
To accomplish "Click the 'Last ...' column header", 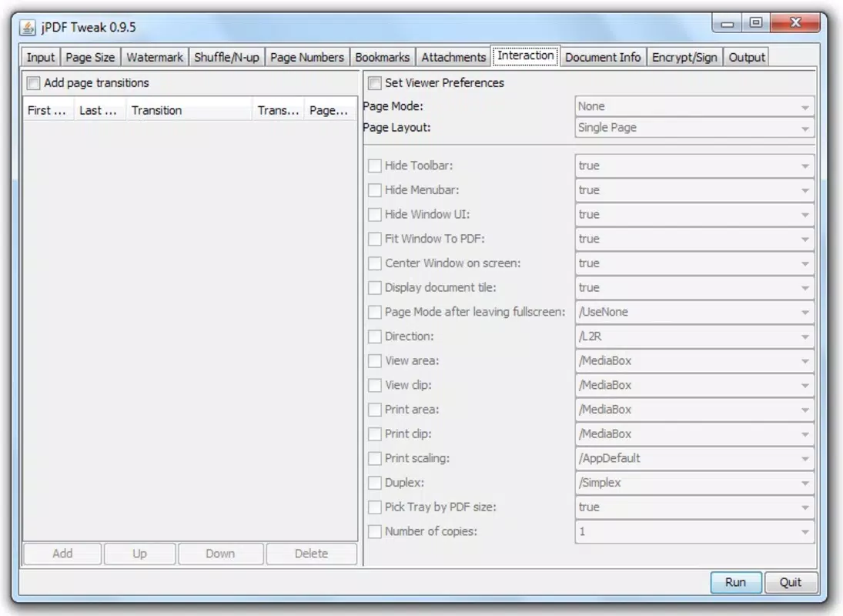I will point(99,110).
